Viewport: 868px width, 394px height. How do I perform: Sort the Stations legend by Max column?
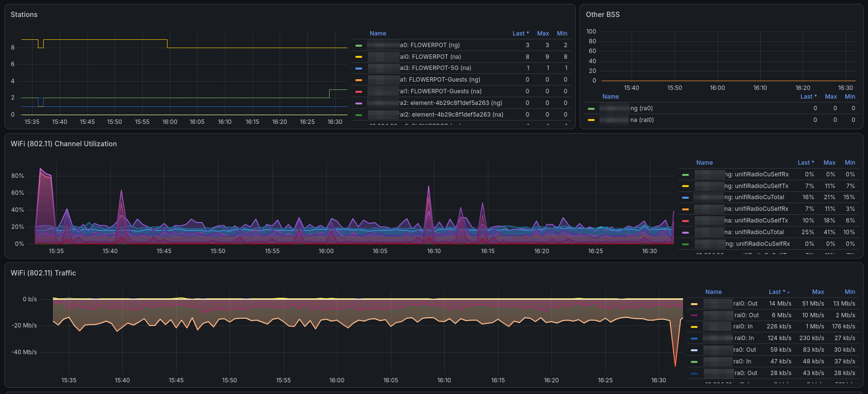point(543,34)
